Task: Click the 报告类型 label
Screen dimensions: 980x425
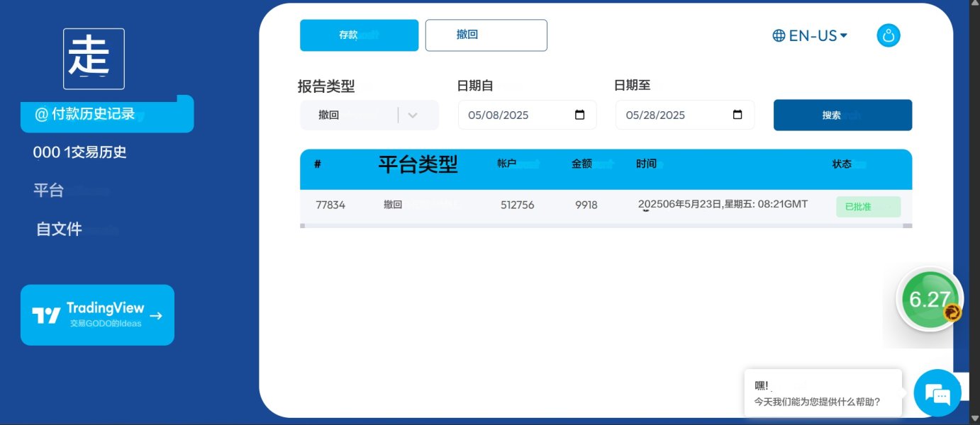Action: coord(326,86)
